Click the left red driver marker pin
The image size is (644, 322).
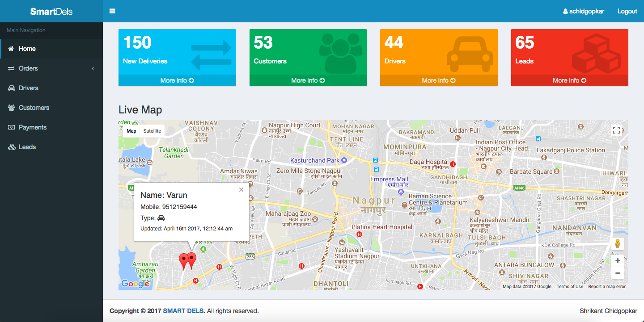tap(183, 261)
